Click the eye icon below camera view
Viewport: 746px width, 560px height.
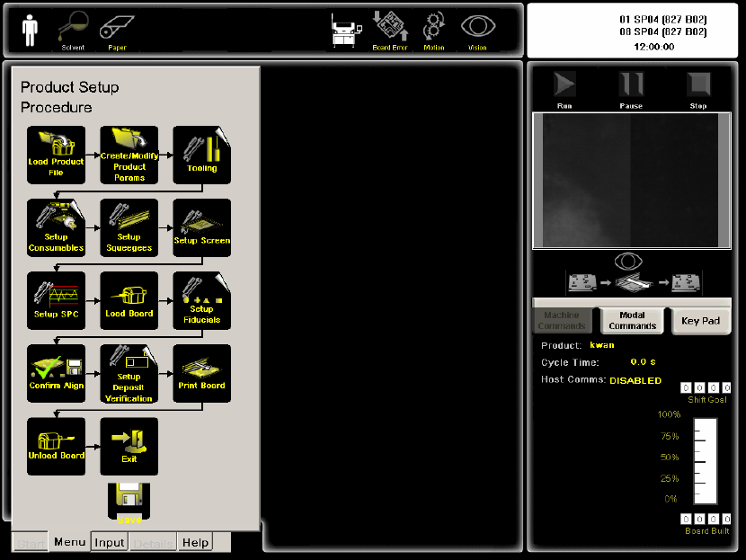[x=628, y=262]
